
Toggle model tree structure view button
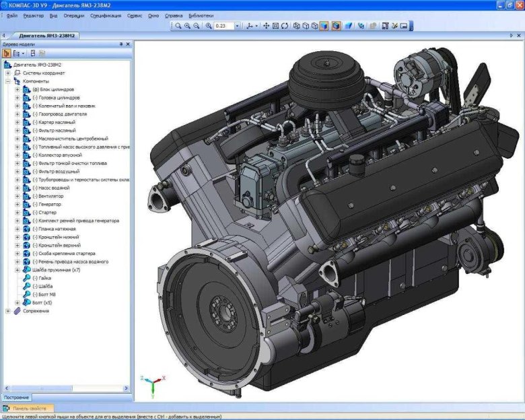click(7, 53)
